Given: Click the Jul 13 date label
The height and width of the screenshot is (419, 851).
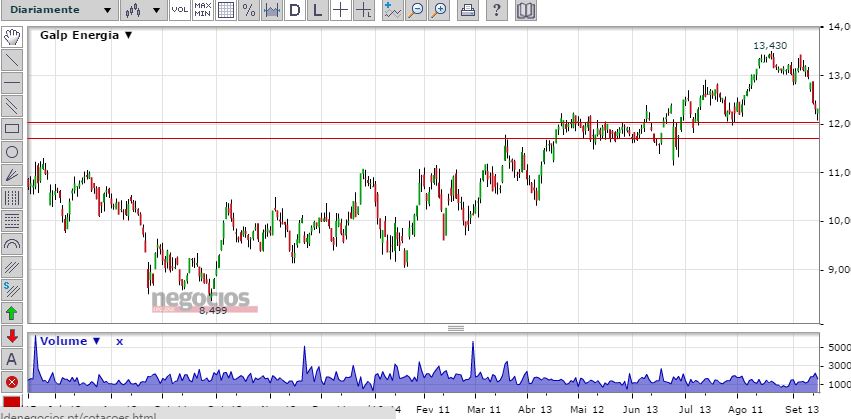Looking at the screenshot, I should (x=693, y=409).
